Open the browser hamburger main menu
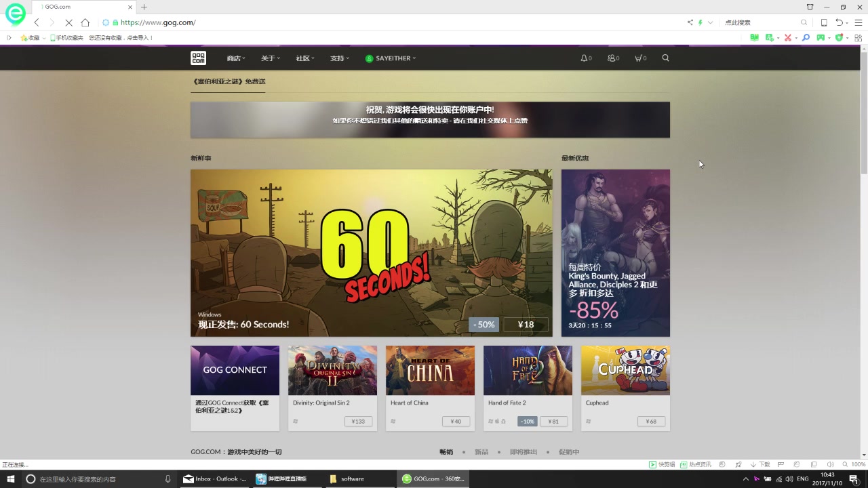Image resolution: width=868 pixels, height=488 pixels. (859, 22)
